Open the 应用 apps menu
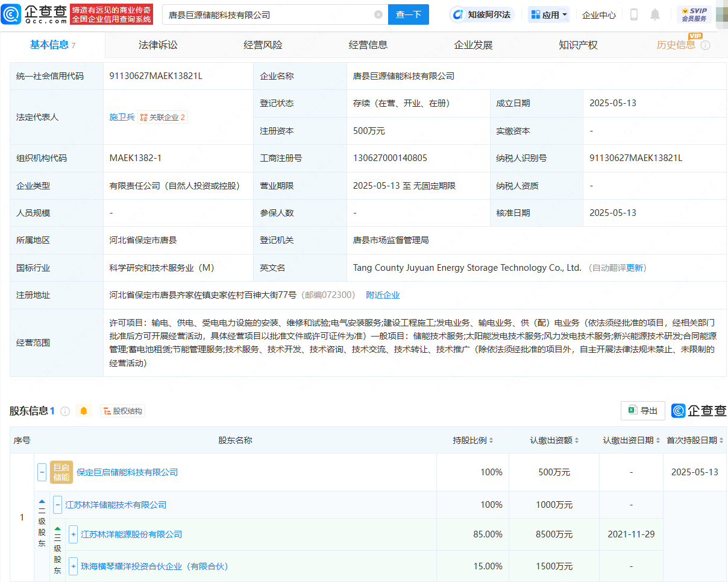This screenshot has height=582, width=728. click(x=548, y=14)
